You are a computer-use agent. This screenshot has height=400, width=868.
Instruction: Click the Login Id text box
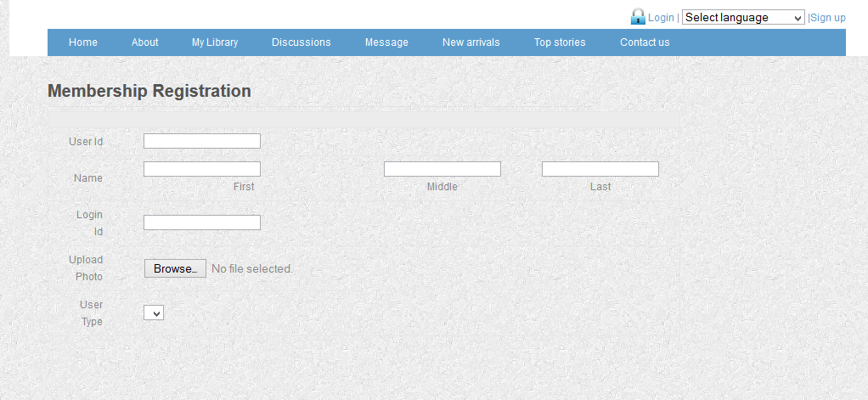(202, 223)
